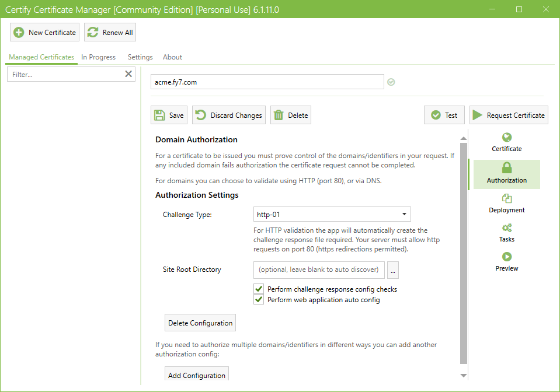Click the Domain Authorization heading
The height and width of the screenshot is (392, 560).
click(x=196, y=139)
